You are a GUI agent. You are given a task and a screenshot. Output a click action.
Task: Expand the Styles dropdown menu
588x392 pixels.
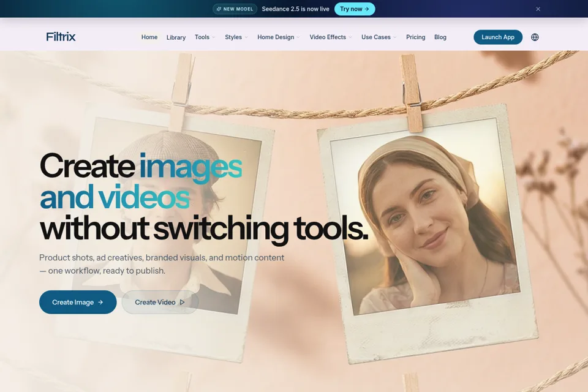[x=236, y=37]
